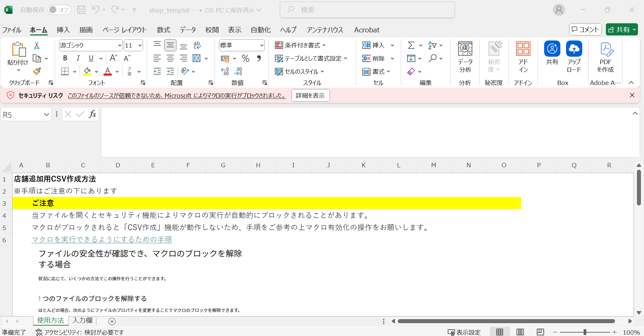Toggle Bold formatting
The width and height of the screenshot is (644, 336).
[65, 58]
